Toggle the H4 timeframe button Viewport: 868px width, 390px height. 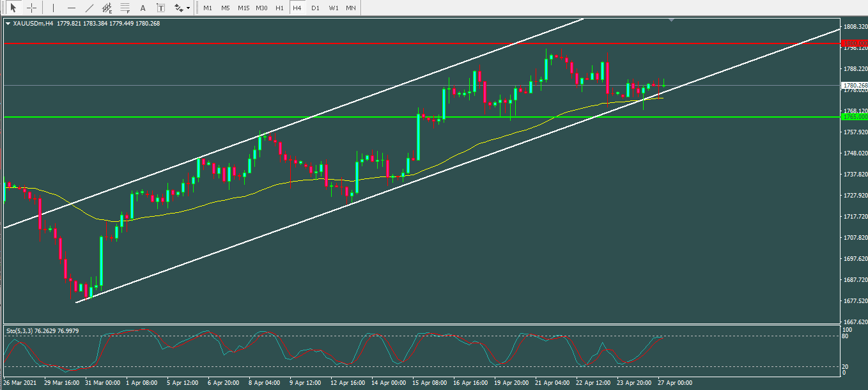(x=297, y=8)
